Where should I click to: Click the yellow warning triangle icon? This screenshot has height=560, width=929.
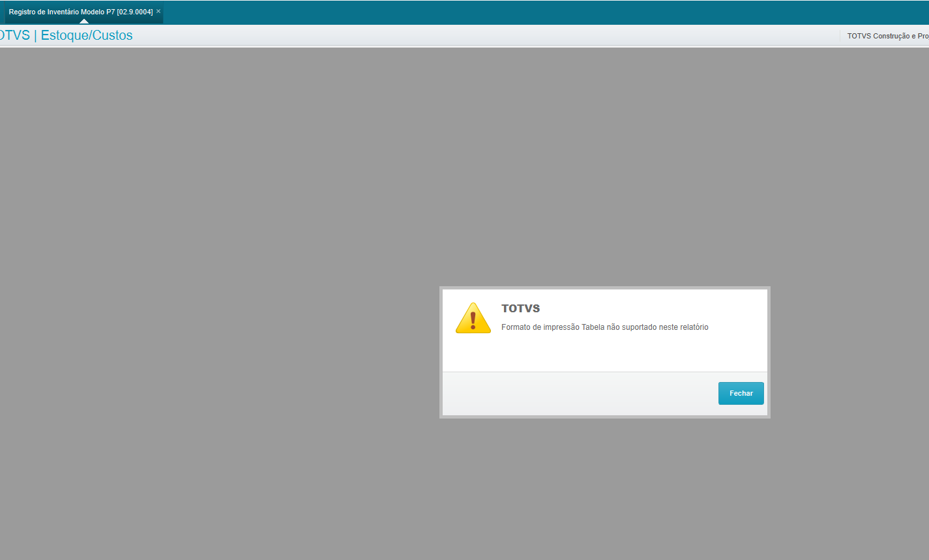(473, 318)
